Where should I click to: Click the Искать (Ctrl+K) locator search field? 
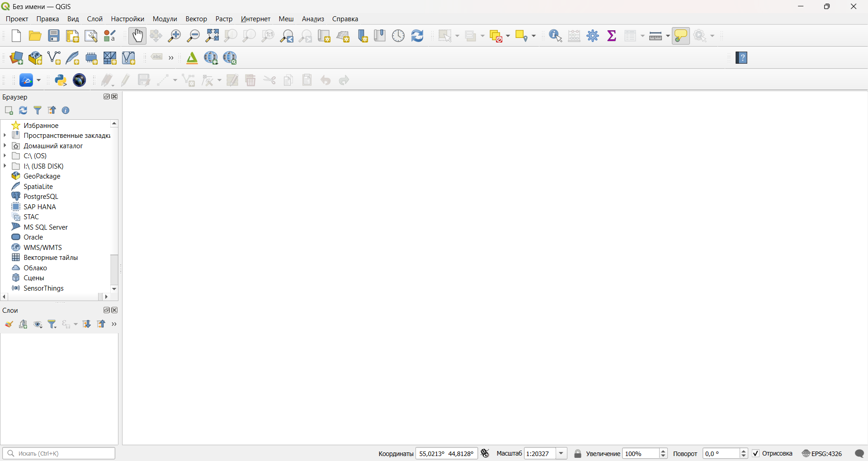pos(59,454)
